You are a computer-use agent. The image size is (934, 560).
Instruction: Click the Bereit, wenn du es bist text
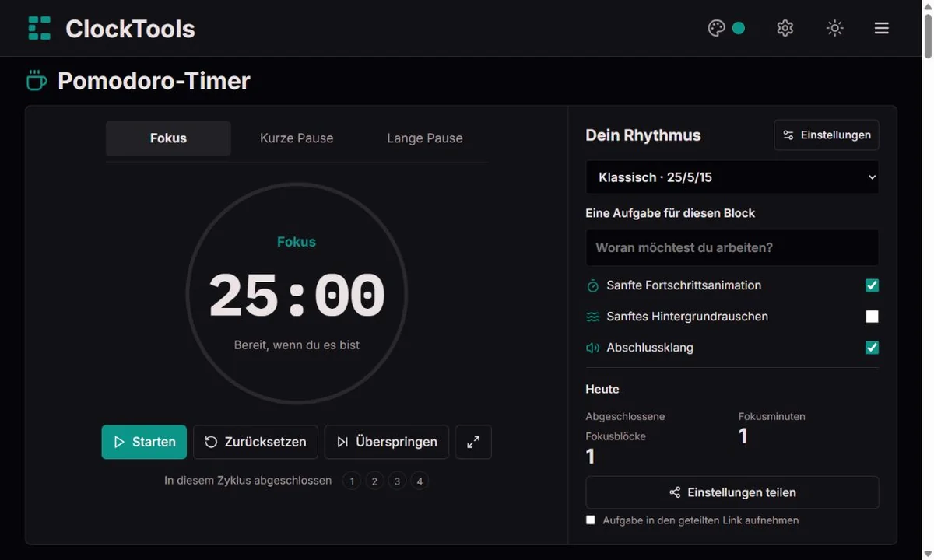click(x=297, y=345)
